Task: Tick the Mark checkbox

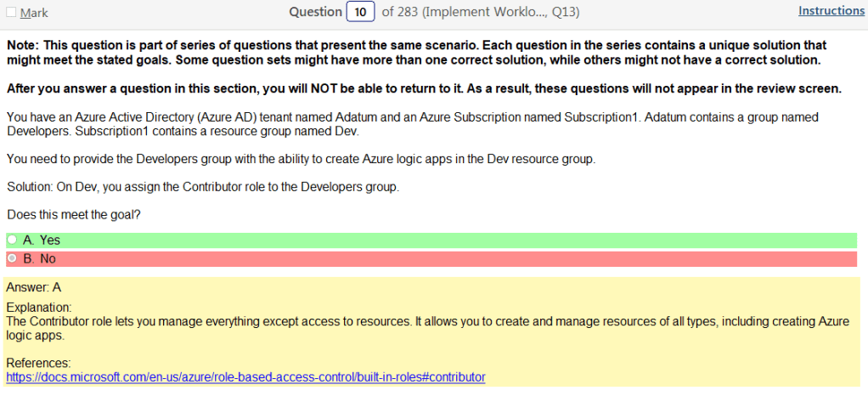Action: (x=11, y=13)
